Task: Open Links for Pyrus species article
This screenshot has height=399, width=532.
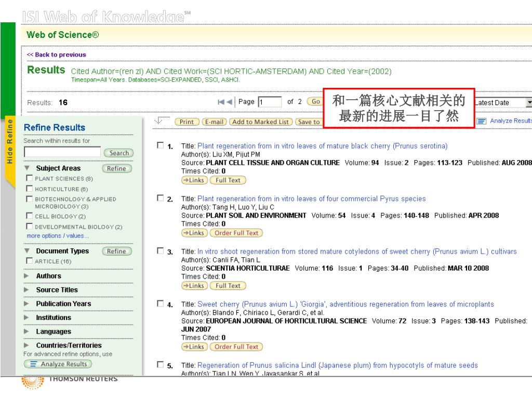Action: tap(194, 233)
